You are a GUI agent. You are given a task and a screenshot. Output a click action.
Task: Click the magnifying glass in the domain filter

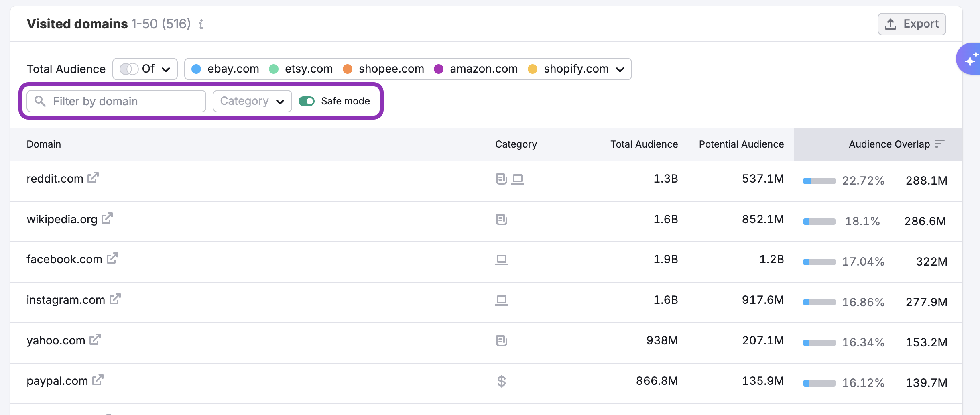pyautogui.click(x=40, y=101)
